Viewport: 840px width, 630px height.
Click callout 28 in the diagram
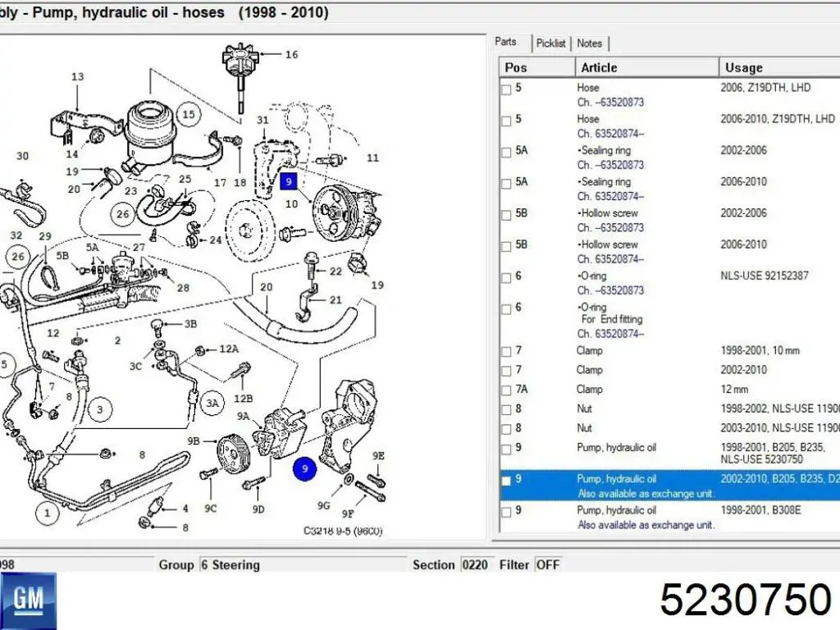(183, 288)
